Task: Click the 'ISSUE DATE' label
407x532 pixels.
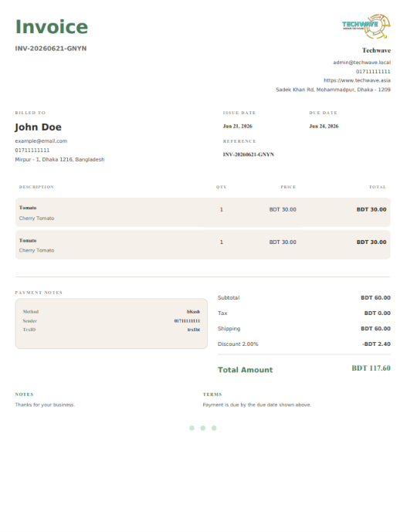Action: (239, 113)
